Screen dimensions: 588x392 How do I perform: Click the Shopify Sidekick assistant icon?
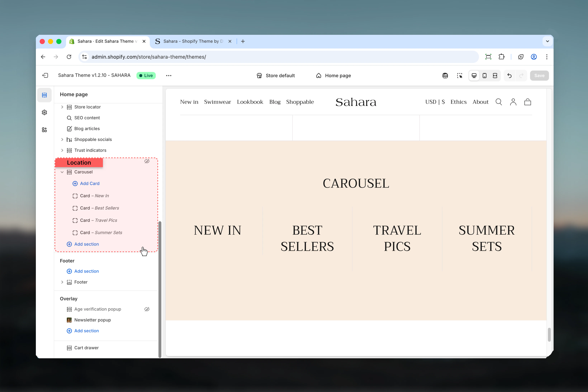(445, 75)
